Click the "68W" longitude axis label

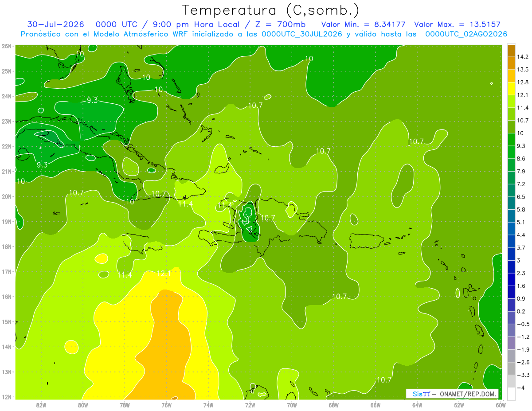[333, 404]
